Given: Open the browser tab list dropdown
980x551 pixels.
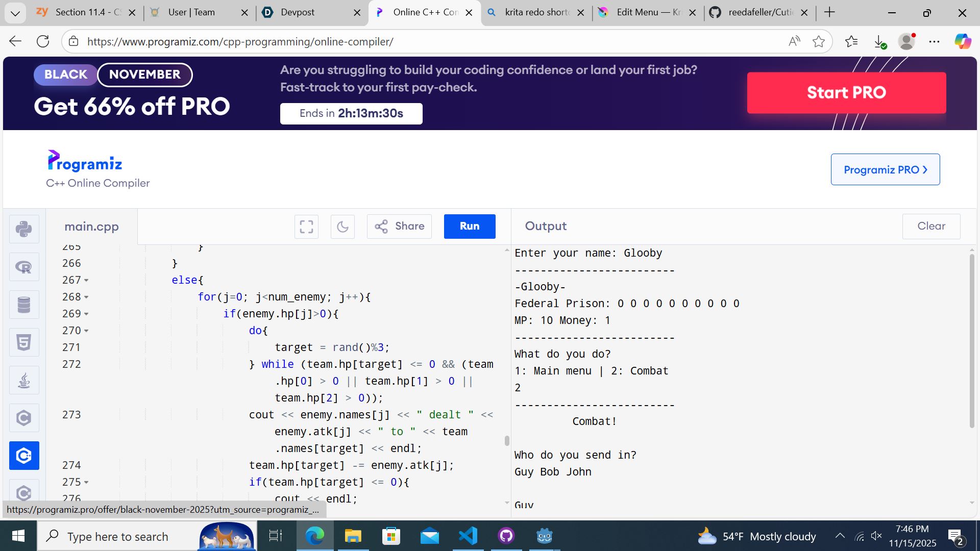Looking at the screenshot, I should 15,13.
